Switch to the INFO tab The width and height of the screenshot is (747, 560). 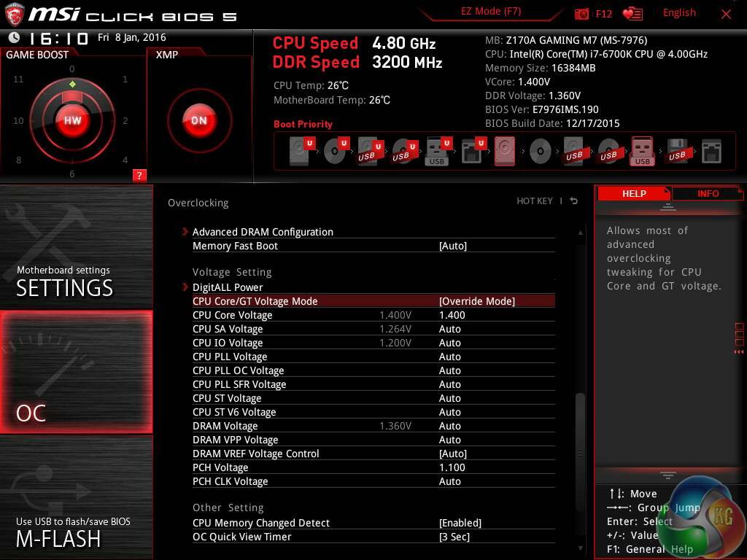[x=708, y=193]
